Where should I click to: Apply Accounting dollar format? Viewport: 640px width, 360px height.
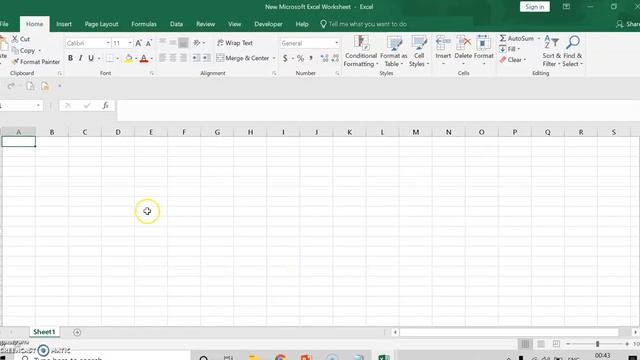pos(285,58)
